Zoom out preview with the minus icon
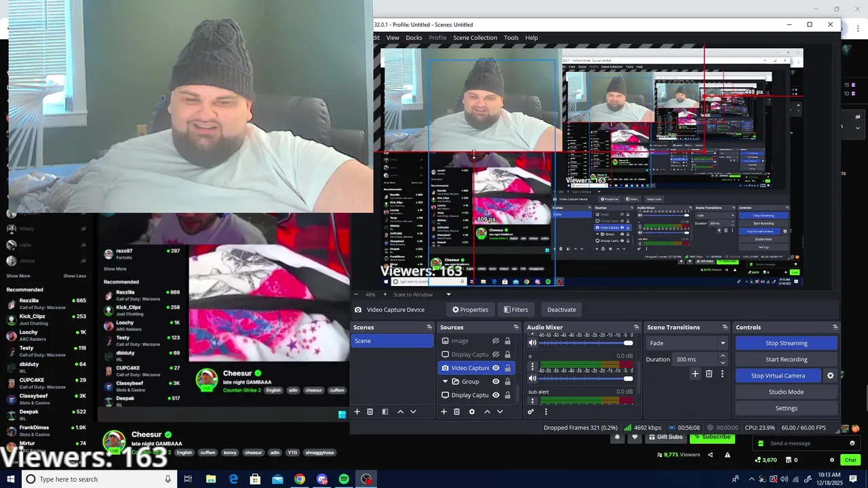Screen dimensions: 868x488 pyautogui.click(x=356, y=294)
